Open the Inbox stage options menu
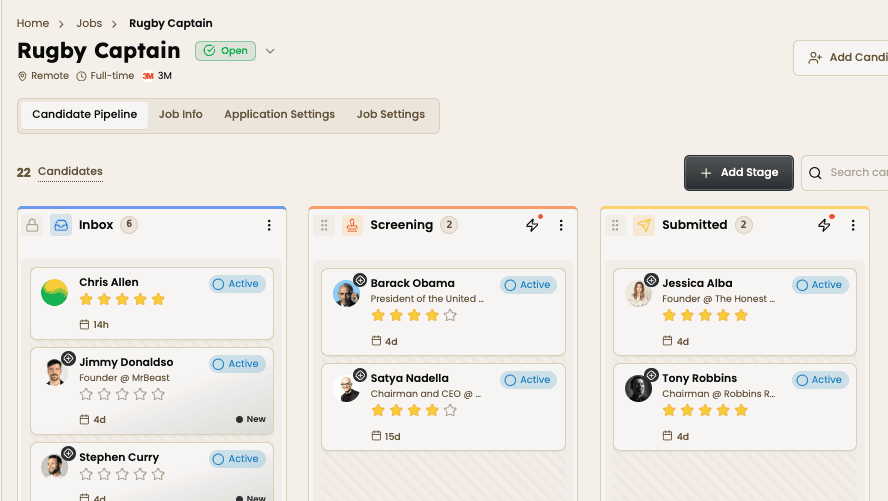 [269, 225]
